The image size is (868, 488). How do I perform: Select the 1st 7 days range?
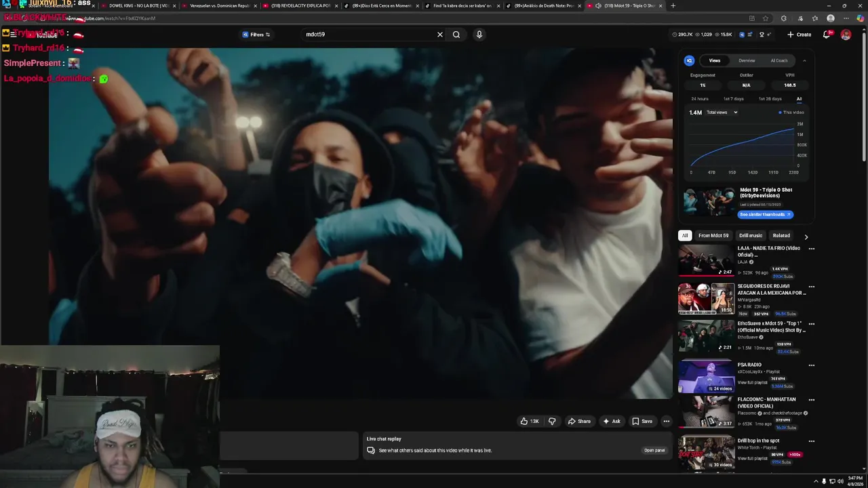tap(733, 99)
